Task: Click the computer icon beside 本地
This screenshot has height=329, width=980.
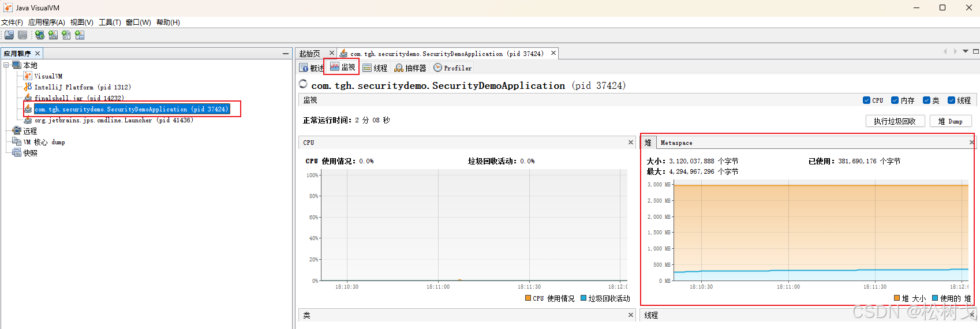Action: (x=17, y=65)
